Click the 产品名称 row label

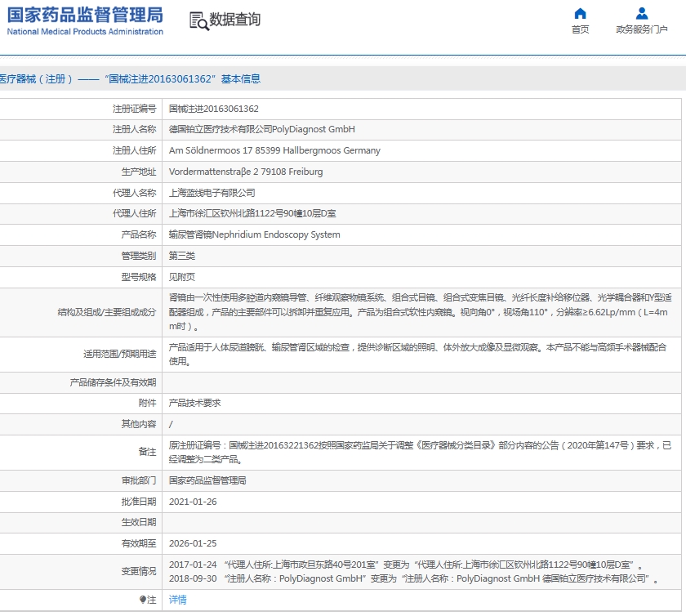(x=139, y=234)
